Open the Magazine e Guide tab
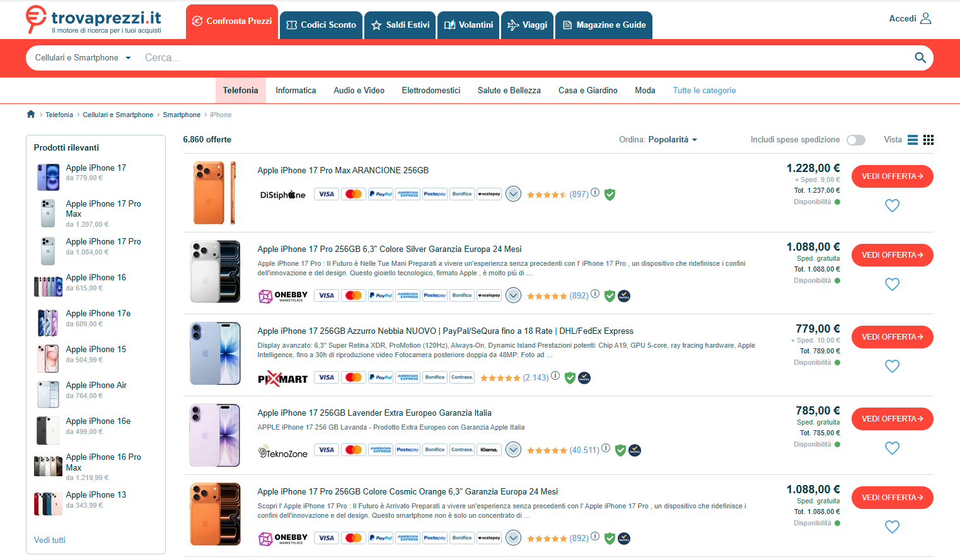Viewport: 960px width, 560px height. [604, 25]
